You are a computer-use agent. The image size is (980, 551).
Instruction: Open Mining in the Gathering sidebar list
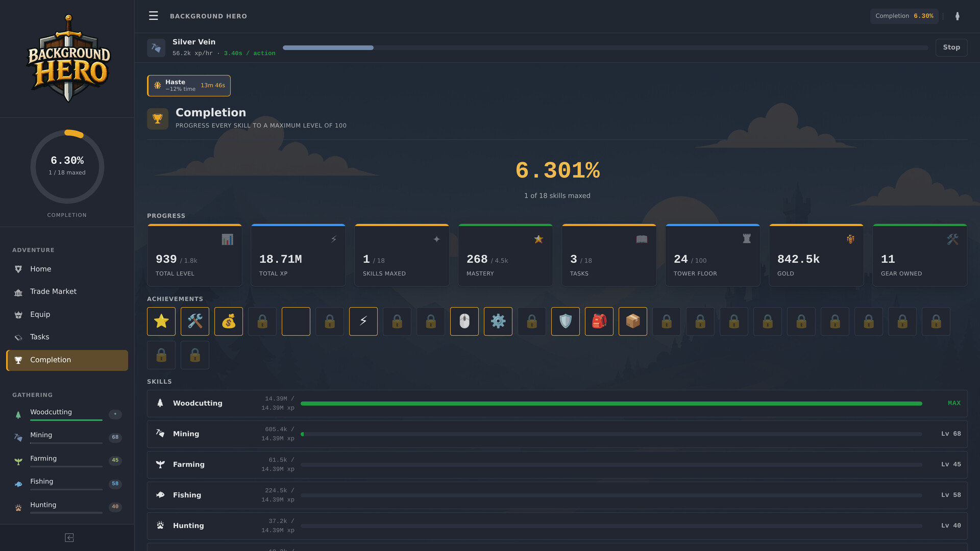tap(67, 437)
